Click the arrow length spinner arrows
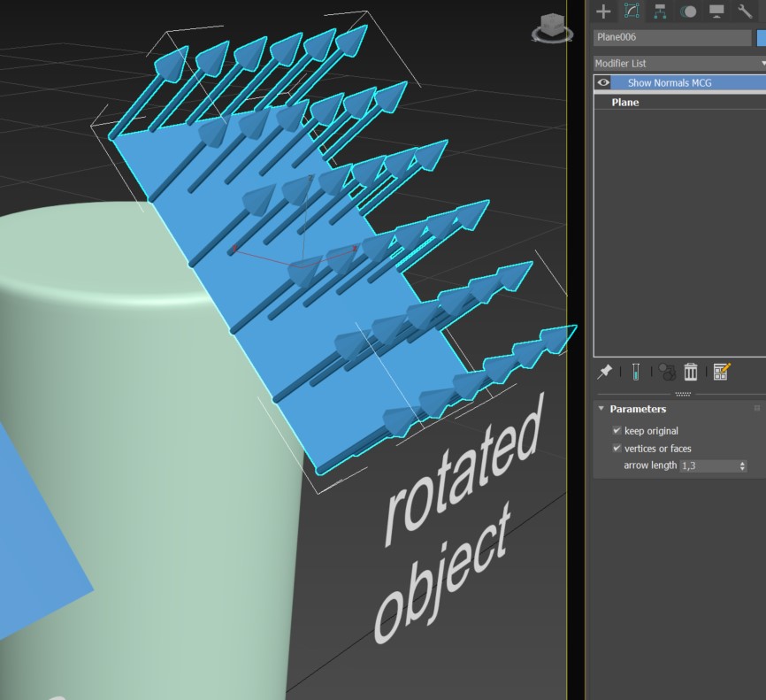Image resolution: width=766 pixels, height=700 pixels. (x=742, y=465)
